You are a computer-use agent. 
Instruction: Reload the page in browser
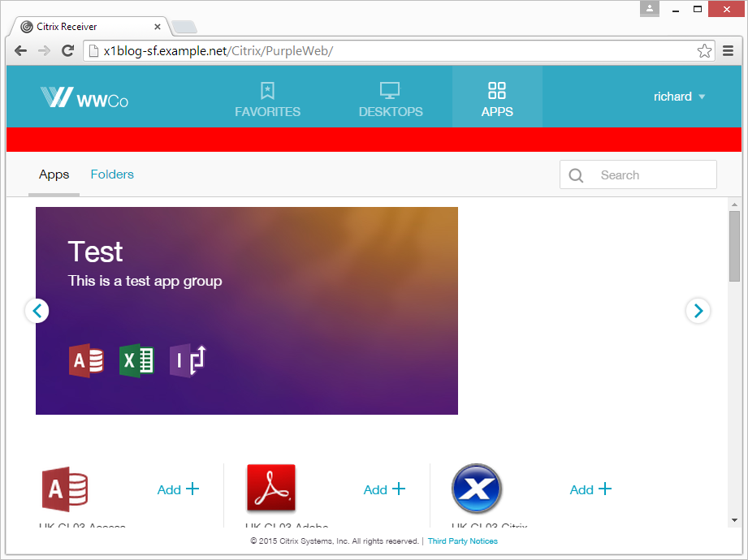point(68,51)
